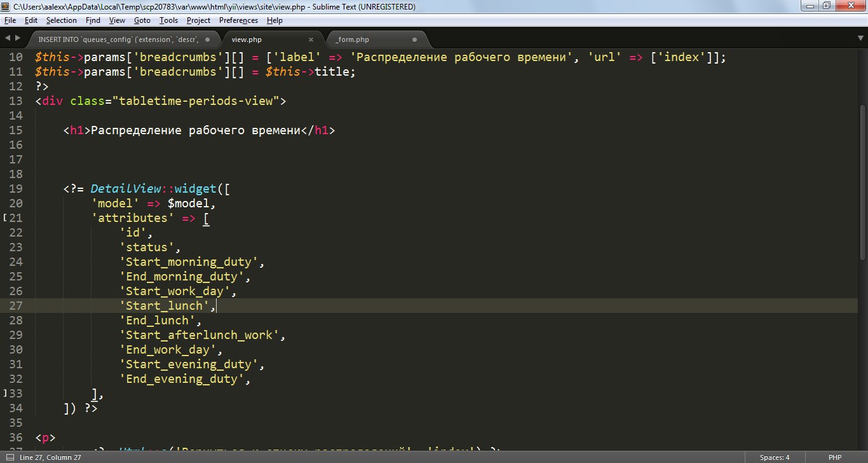Open the Tools menu

click(x=169, y=20)
